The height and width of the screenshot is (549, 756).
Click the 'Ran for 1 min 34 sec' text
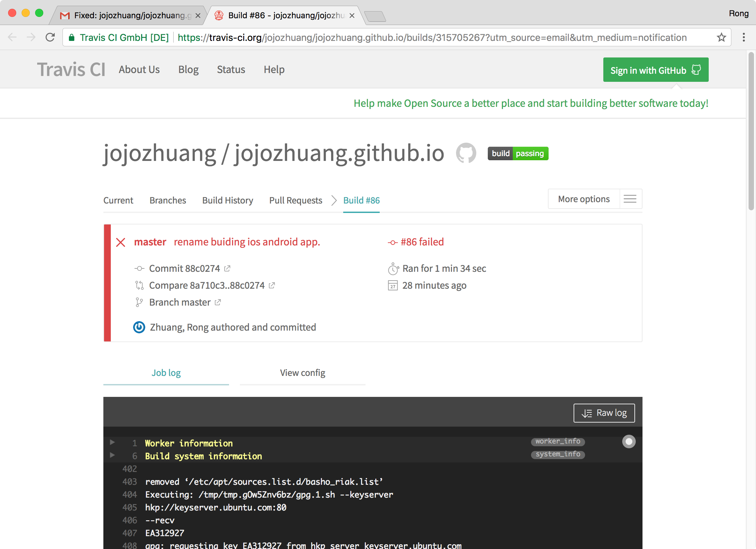[x=444, y=268]
